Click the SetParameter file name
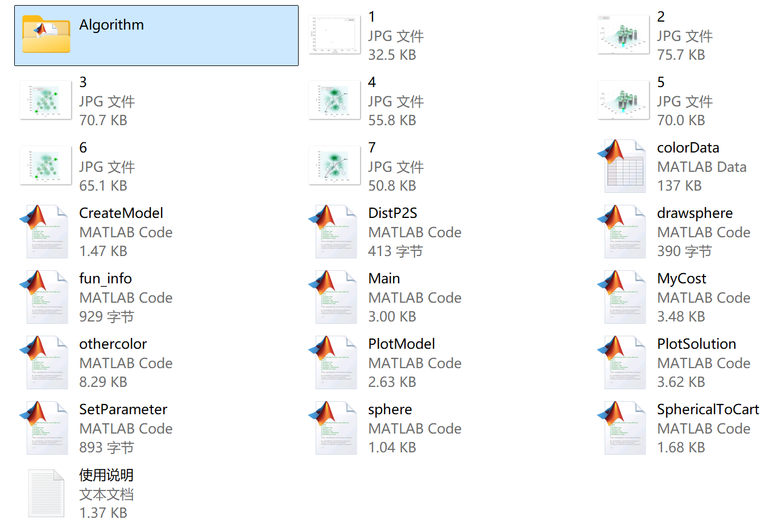The height and width of the screenshot is (532, 769). (123, 409)
